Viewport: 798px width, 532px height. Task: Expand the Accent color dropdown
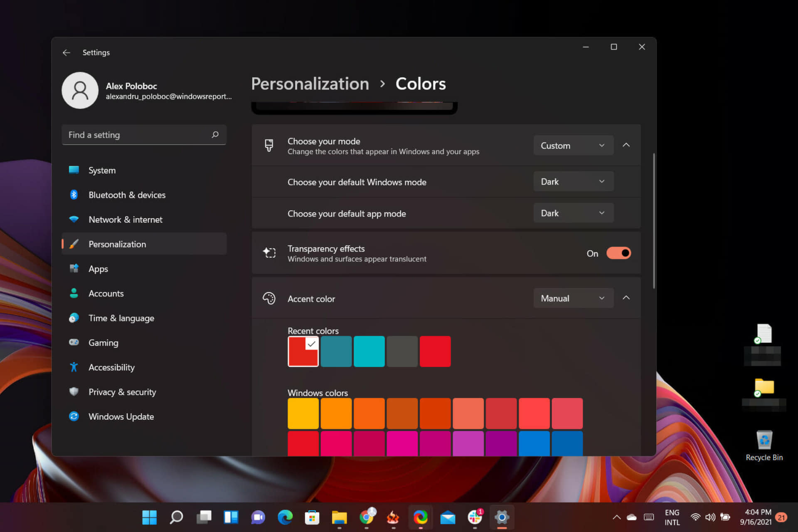572,298
